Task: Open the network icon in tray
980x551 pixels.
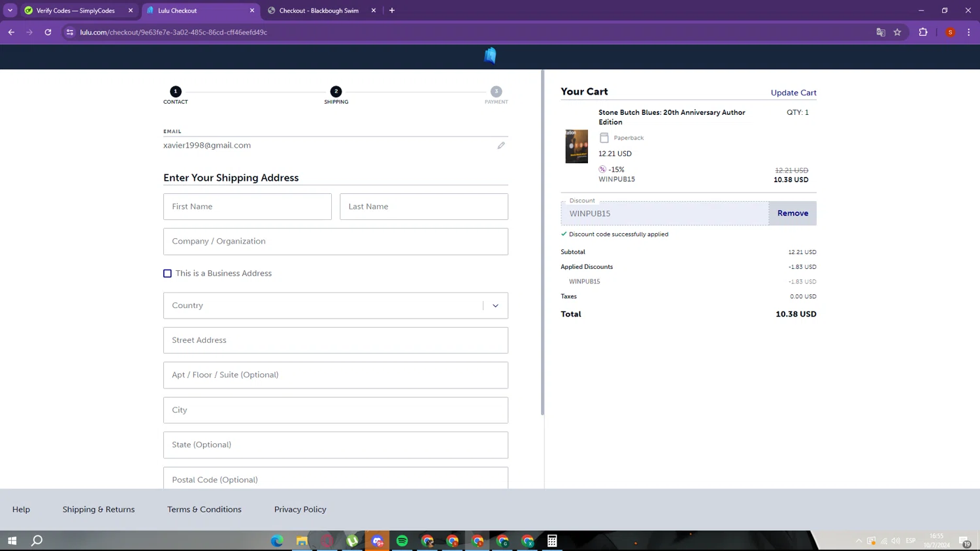Action: [884, 541]
